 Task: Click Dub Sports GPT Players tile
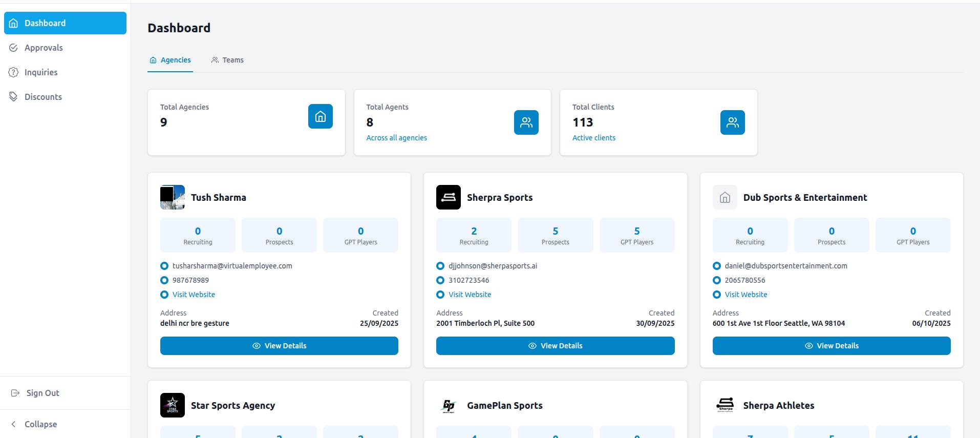click(x=913, y=235)
